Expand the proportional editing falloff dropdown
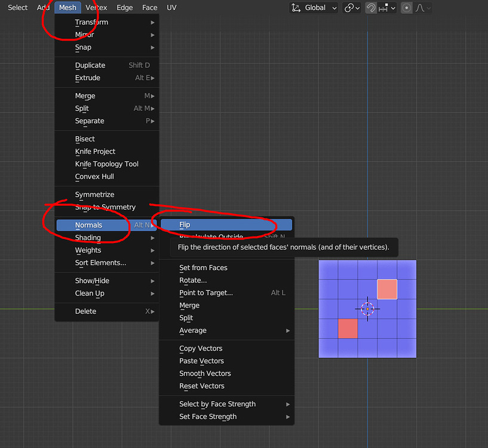The width and height of the screenshot is (488, 448). click(429, 8)
